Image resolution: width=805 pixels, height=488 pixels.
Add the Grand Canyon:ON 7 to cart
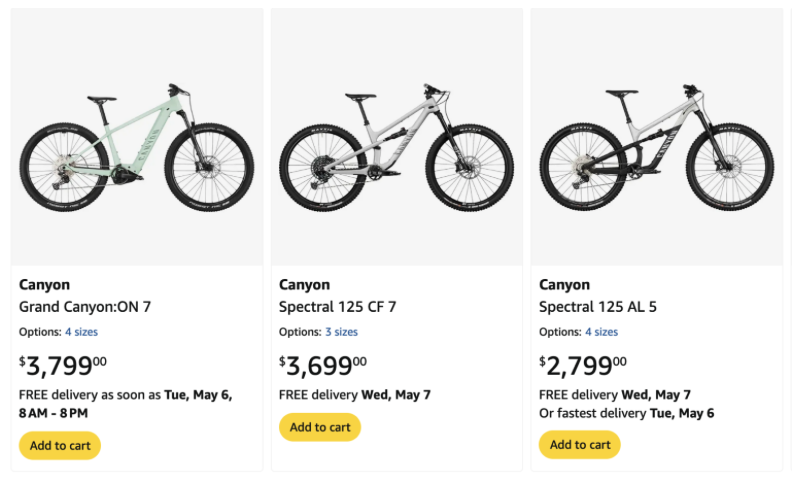coord(60,445)
